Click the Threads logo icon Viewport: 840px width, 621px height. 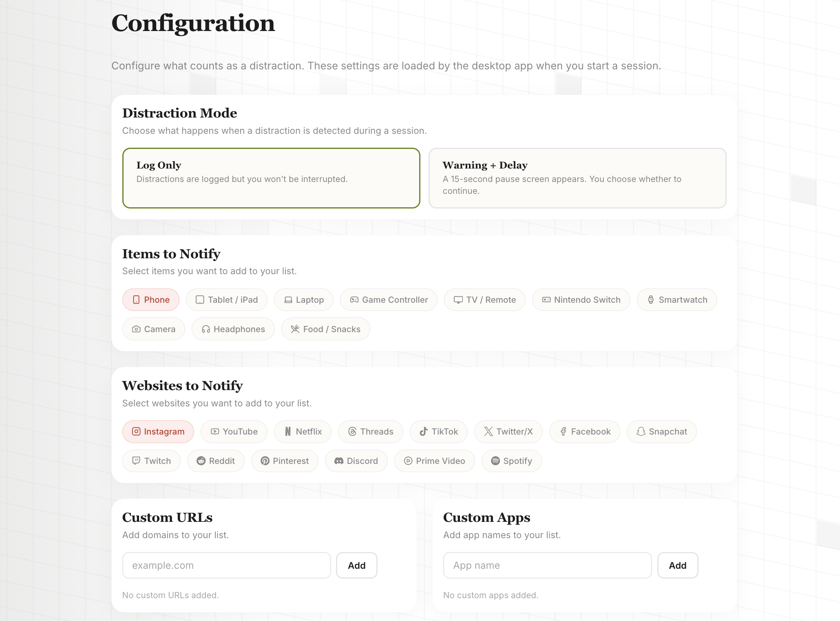353,432
